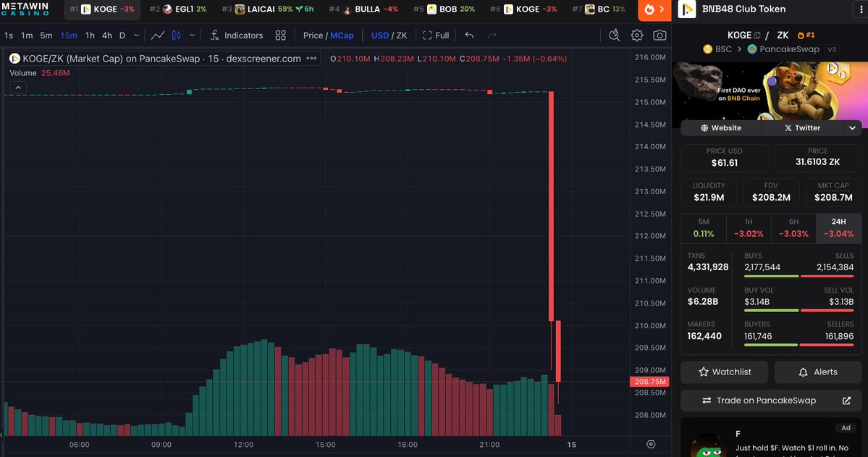Select the 6H performance tab
Image resolution: width=868 pixels, height=457 pixels.
[x=794, y=228]
